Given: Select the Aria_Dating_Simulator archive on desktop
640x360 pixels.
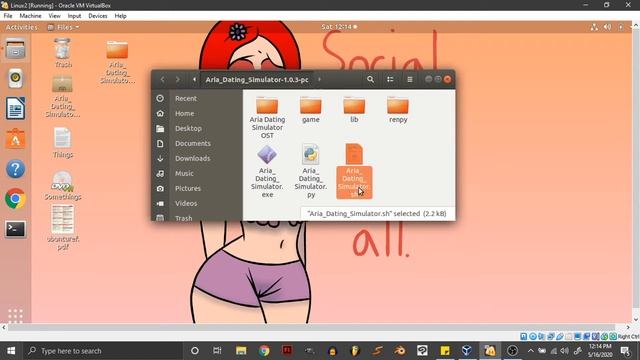Looking at the screenshot, I should tap(62, 96).
